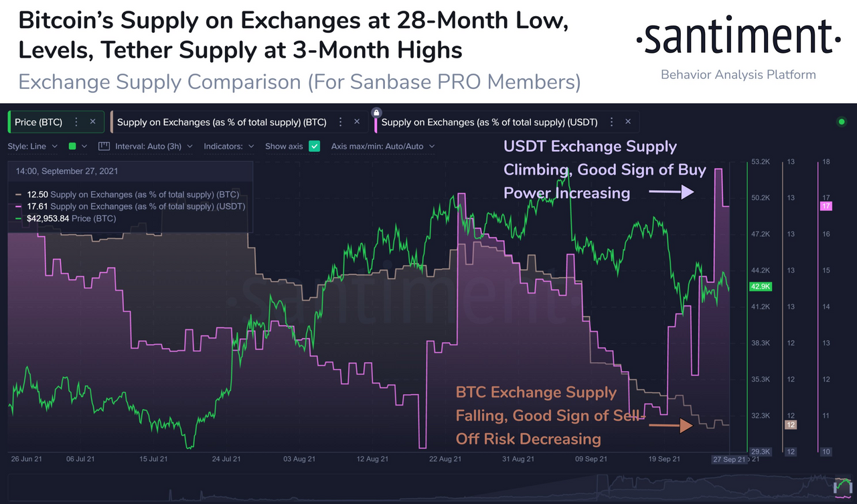The image size is (857, 504).
Task: Open the Indicators dropdown
Action: [x=229, y=146]
